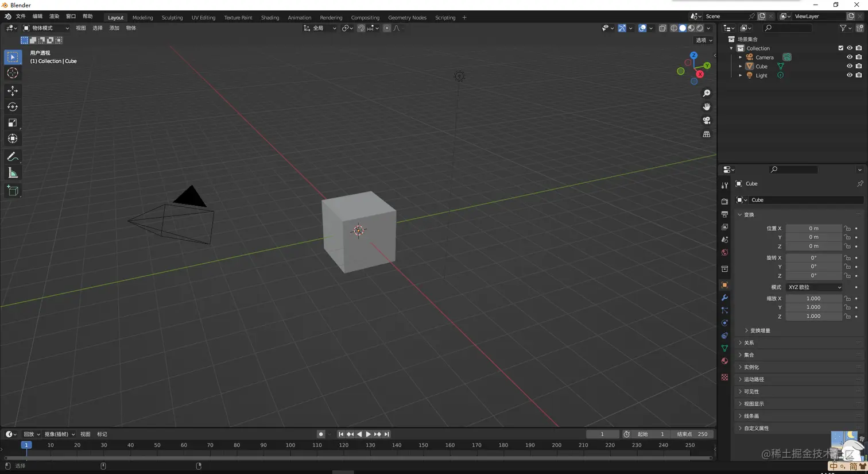
Task: Activate the Select Box tool
Action: 13,57
